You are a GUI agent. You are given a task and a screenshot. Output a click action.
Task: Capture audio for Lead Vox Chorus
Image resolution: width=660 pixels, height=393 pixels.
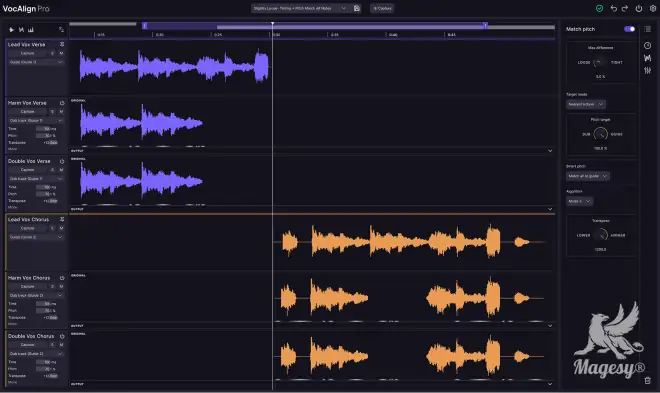click(27, 228)
